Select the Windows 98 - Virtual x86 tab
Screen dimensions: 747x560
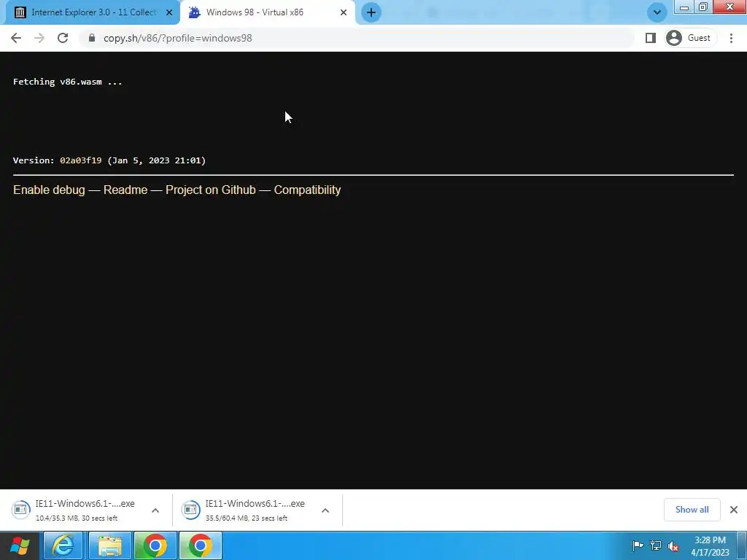(x=267, y=12)
